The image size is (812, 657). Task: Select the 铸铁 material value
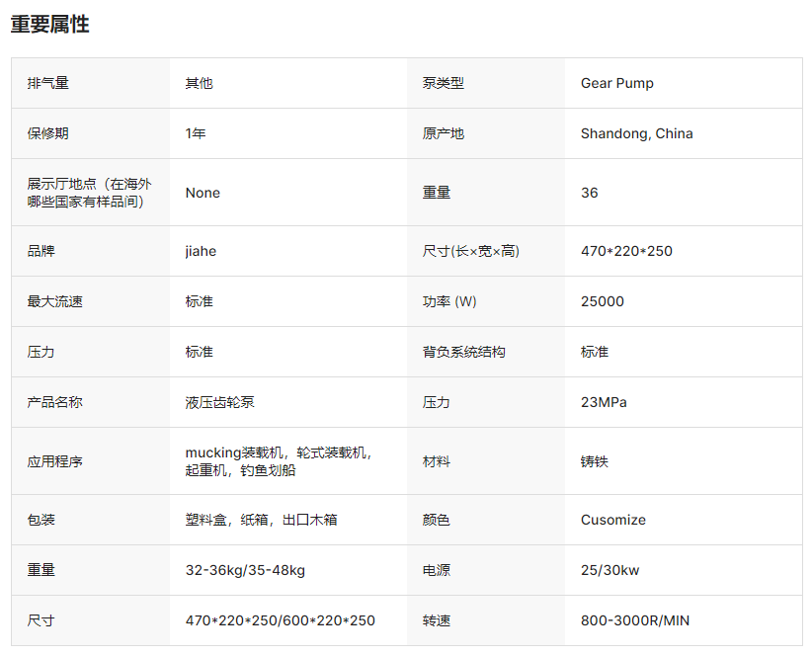point(594,461)
